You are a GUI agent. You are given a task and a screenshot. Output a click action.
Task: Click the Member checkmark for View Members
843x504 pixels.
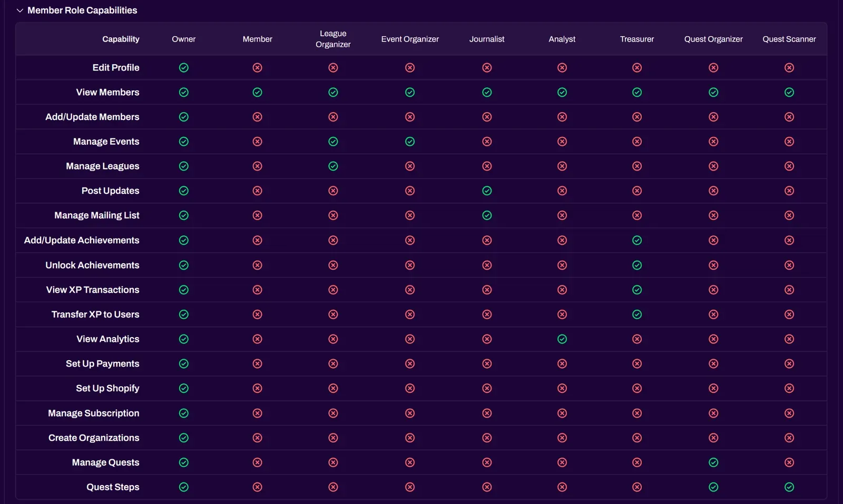257,92
